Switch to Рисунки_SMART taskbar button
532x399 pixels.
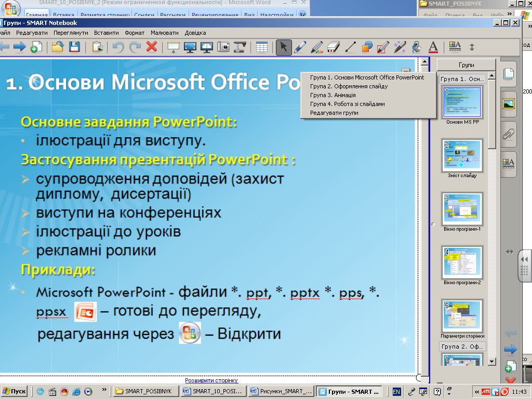[x=281, y=391]
